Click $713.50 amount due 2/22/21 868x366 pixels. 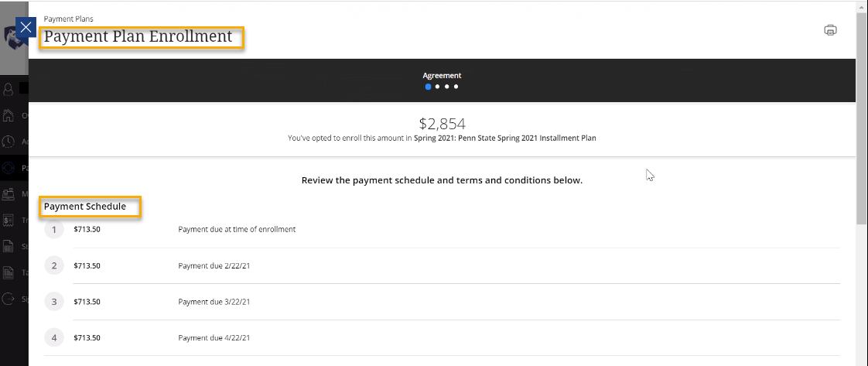pos(87,265)
